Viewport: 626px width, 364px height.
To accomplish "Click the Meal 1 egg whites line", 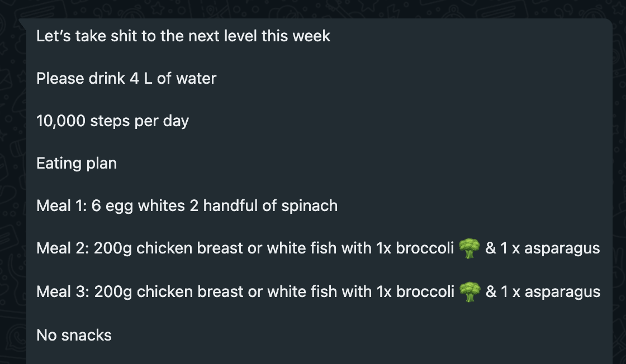I will [187, 205].
